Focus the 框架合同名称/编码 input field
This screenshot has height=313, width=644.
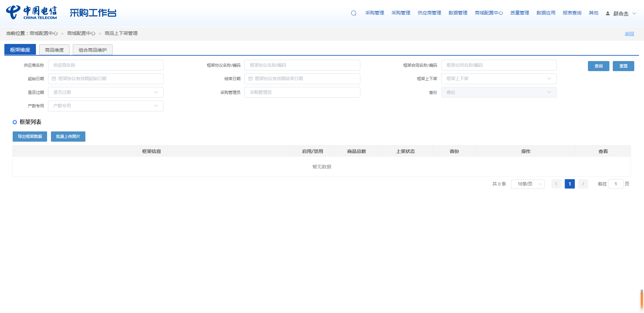(x=499, y=65)
